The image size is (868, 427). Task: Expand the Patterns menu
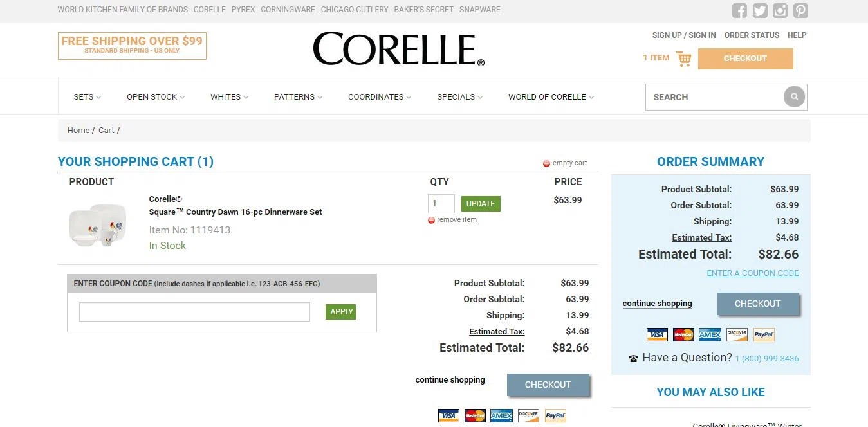point(298,97)
